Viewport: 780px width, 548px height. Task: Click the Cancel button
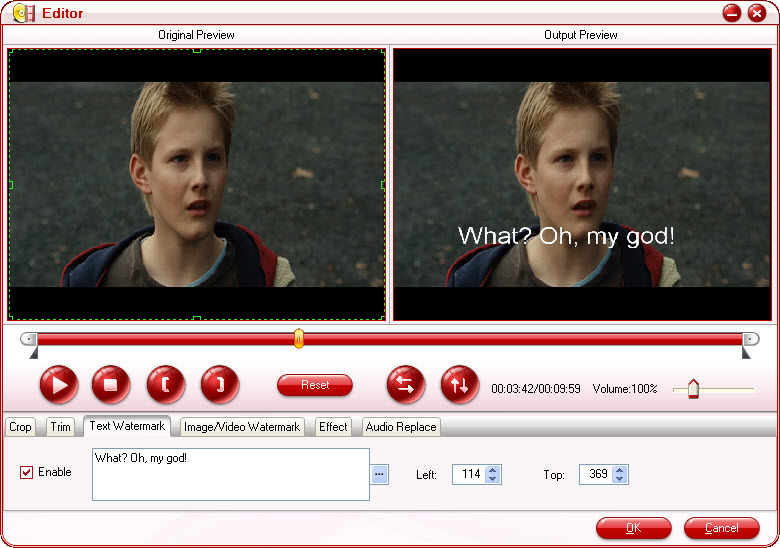722,528
